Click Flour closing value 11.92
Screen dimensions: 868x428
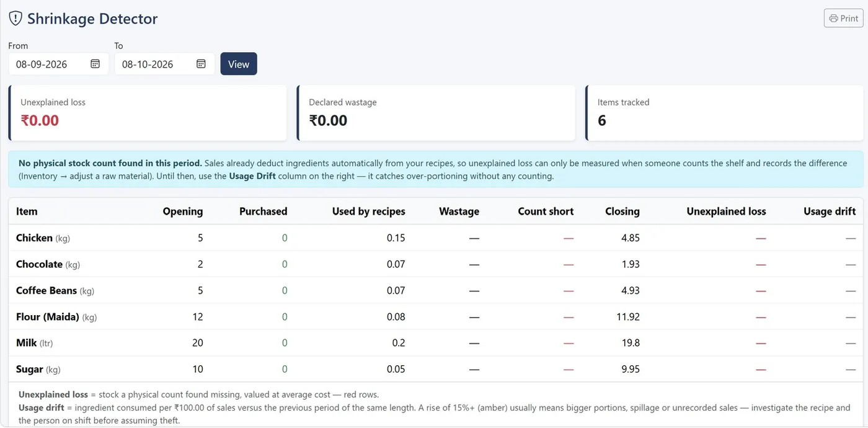628,317
